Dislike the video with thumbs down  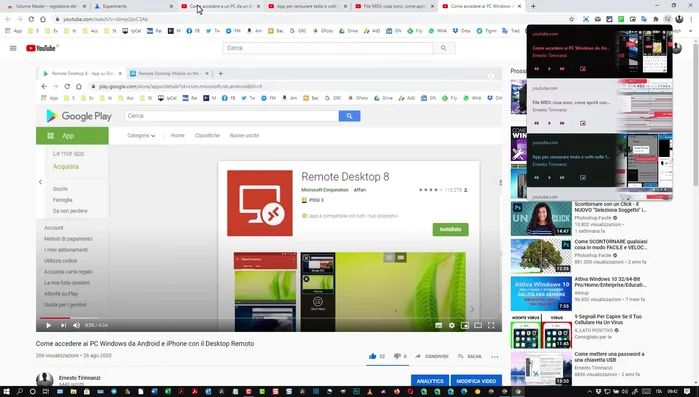400,356
